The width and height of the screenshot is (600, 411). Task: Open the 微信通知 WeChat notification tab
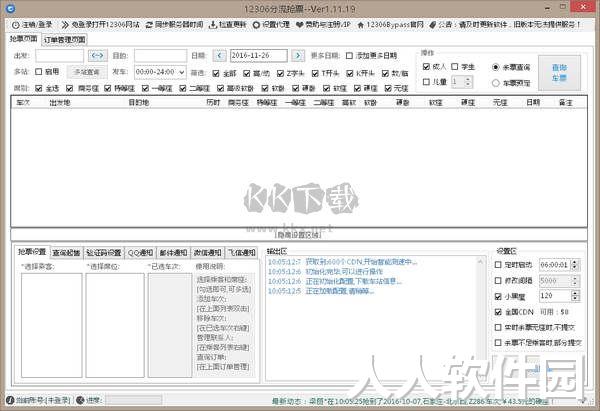point(207,253)
